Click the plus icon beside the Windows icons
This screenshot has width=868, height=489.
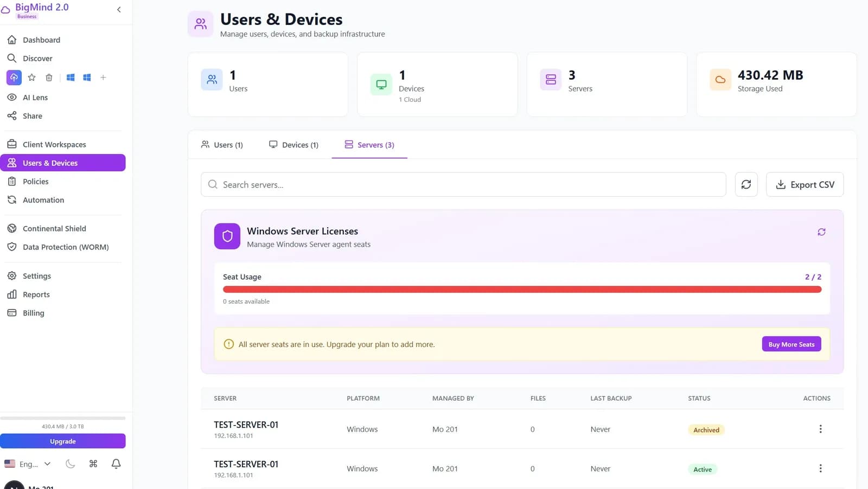[103, 77]
